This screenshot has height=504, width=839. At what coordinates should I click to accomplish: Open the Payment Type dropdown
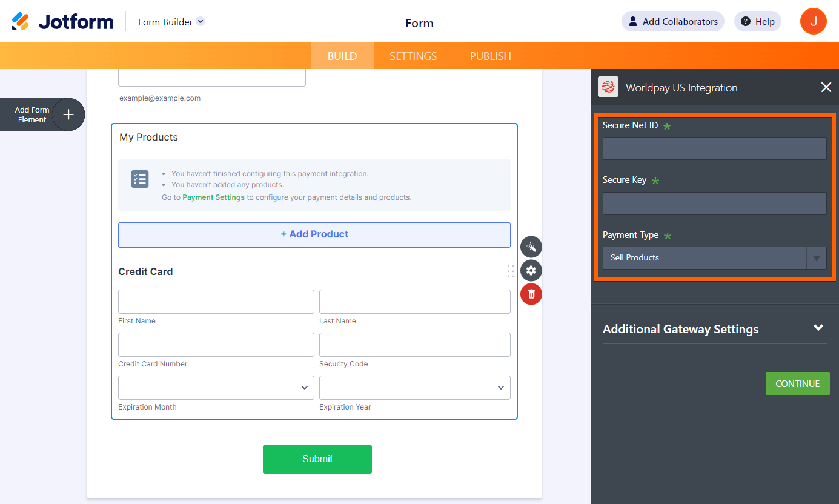pos(715,258)
